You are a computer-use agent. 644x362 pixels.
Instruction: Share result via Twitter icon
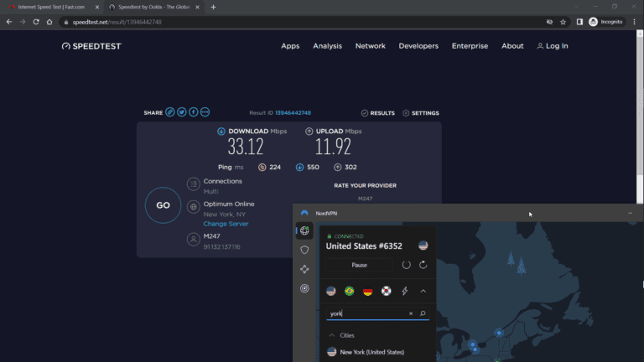(x=182, y=112)
